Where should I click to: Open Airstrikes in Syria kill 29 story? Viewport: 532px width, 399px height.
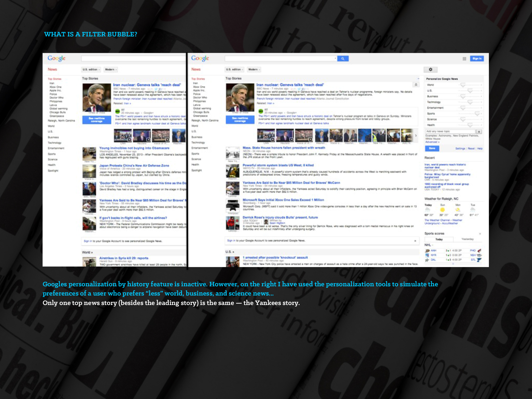pyautogui.click(x=124, y=258)
